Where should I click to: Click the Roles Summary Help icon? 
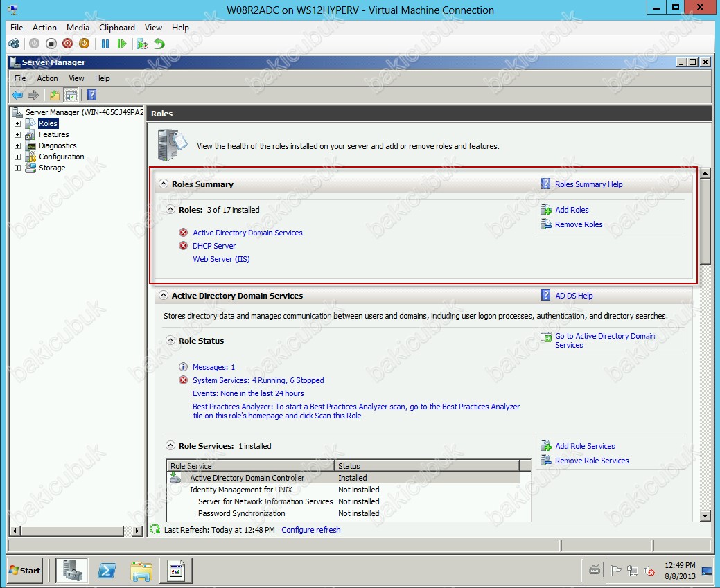[x=545, y=184]
